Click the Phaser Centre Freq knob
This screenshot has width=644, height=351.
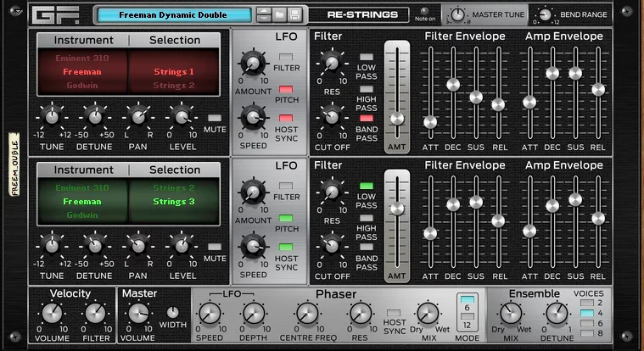pyautogui.click(x=307, y=314)
